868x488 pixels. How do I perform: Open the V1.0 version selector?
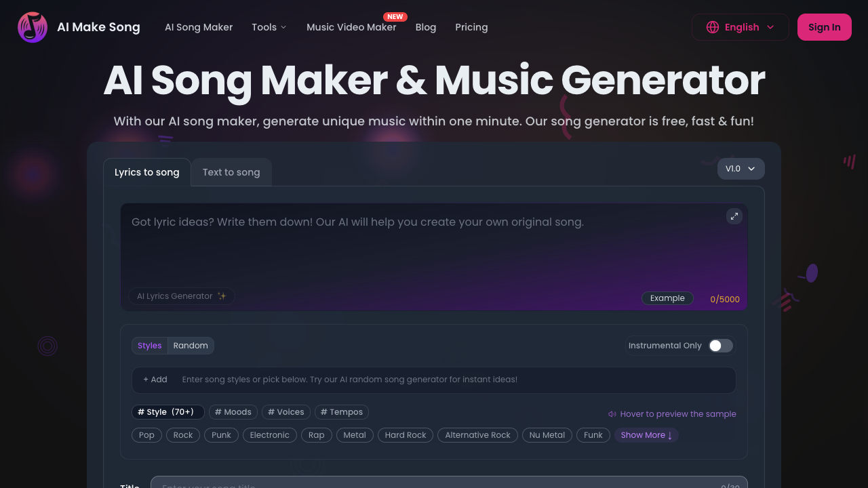tap(741, 169)
